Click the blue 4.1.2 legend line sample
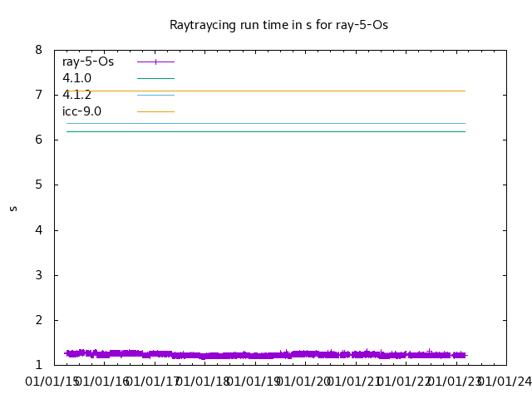 tap(155, 95)
